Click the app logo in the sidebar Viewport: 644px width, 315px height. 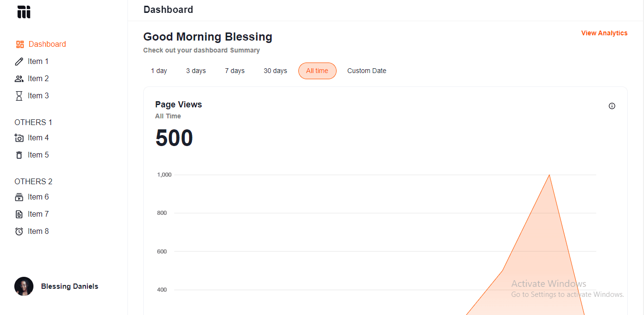tap(24, 12)
